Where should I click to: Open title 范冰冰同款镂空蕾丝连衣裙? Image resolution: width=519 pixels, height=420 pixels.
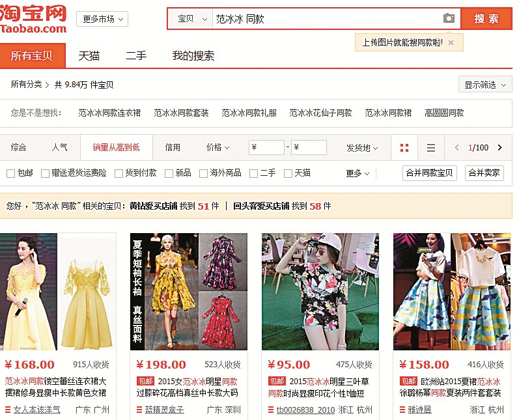[x=55, y=387]
